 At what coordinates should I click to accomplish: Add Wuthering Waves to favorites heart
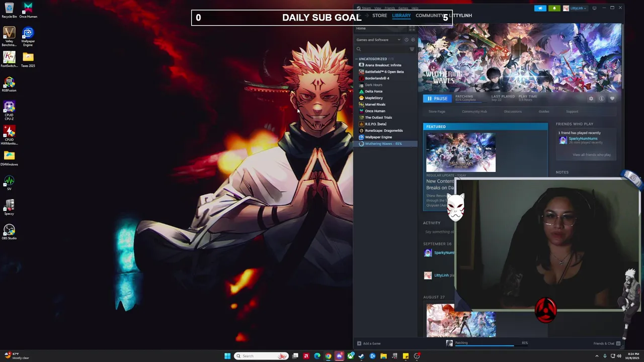pos(612,99)
